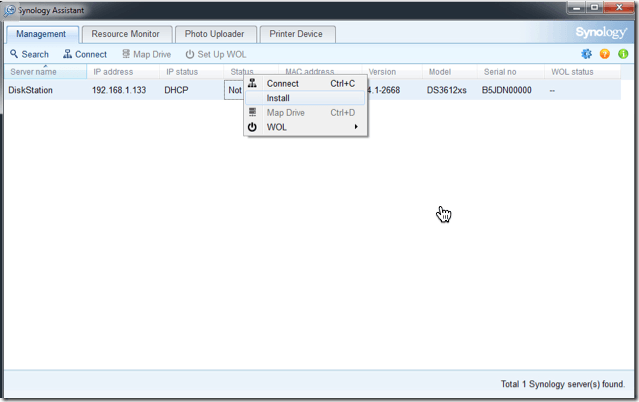The image size is (639, 402).
Task: Switch to the Management tab
Action: [41, 34]
